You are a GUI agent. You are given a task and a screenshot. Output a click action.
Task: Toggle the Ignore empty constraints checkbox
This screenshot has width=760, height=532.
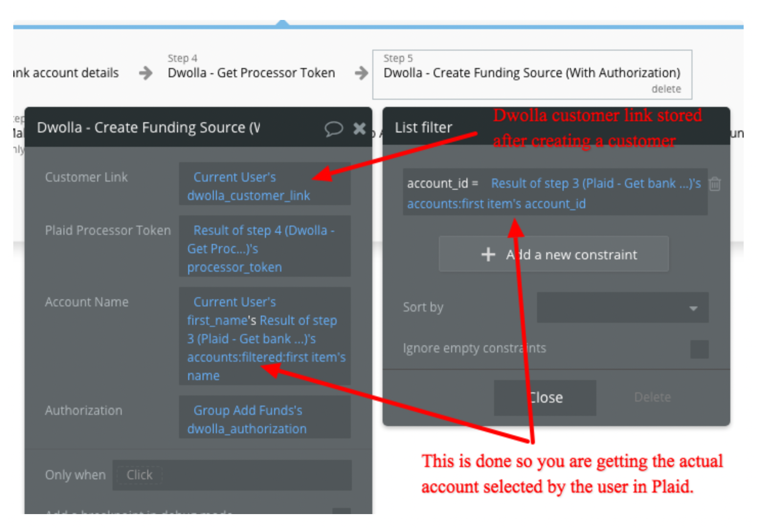[699, 349]
